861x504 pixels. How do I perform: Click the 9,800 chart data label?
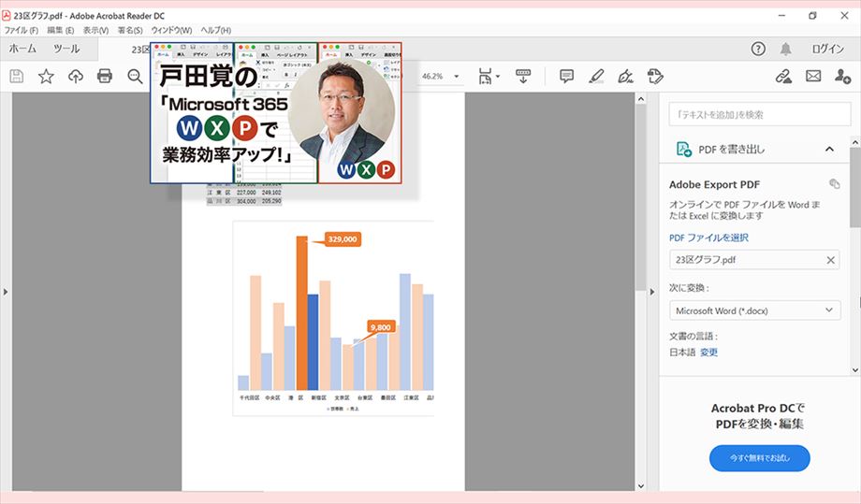click(x=380, y=327)
